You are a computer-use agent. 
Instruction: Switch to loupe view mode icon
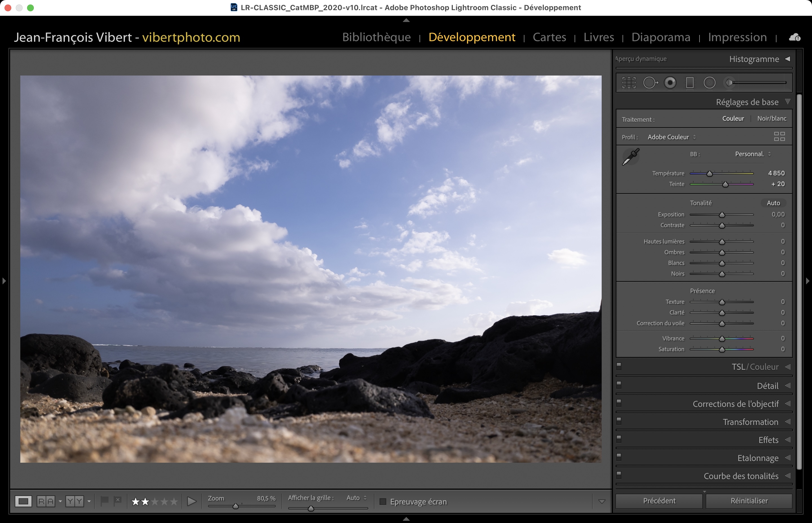[23, 501]
